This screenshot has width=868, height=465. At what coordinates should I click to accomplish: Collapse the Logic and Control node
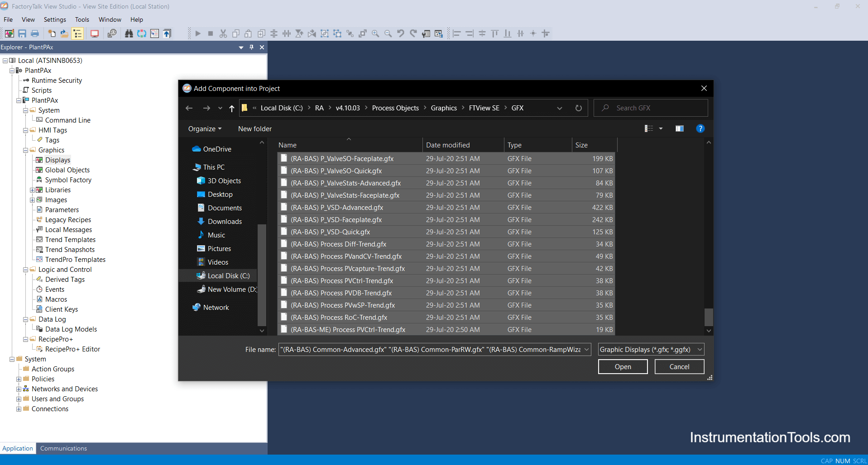coord(26,270)
